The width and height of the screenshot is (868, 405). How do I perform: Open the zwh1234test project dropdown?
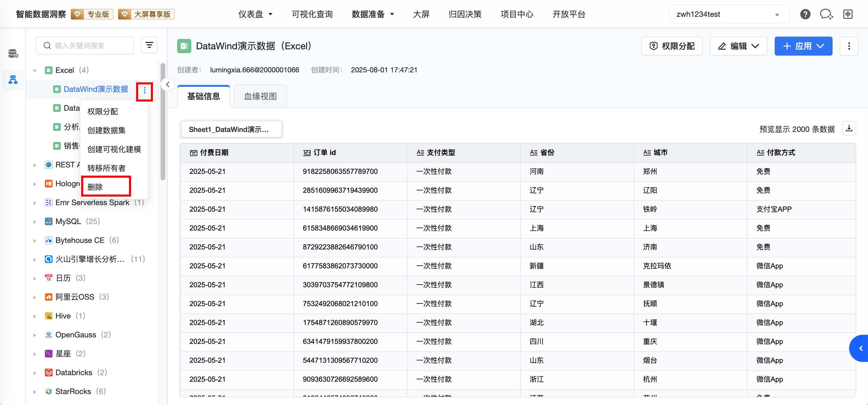click(729, 14)
